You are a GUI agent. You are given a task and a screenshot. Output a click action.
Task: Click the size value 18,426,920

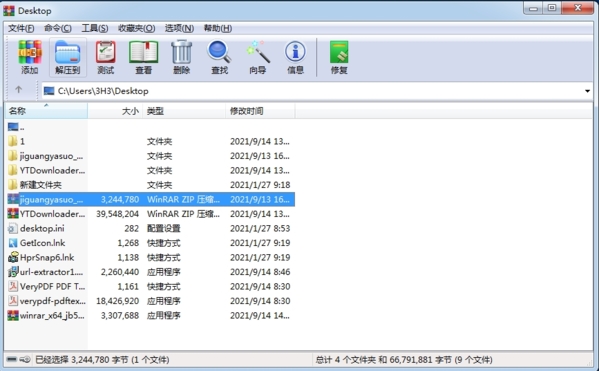(117, 301)
